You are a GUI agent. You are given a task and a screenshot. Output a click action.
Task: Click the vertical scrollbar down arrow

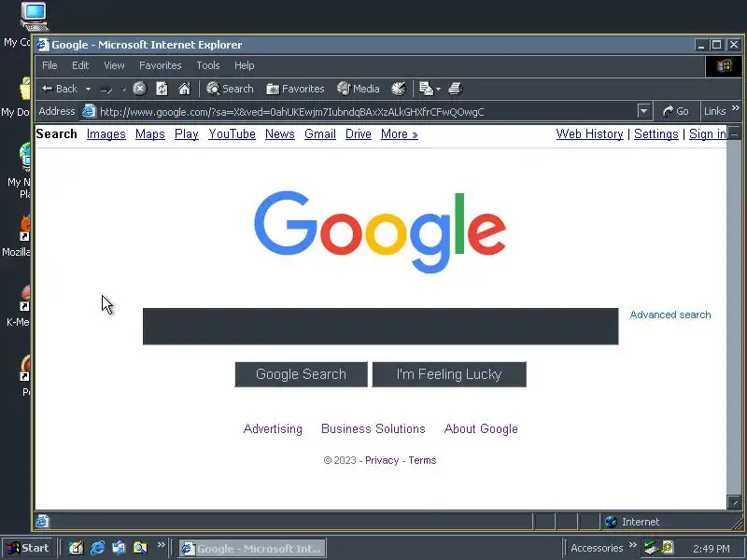coord(734,502)
